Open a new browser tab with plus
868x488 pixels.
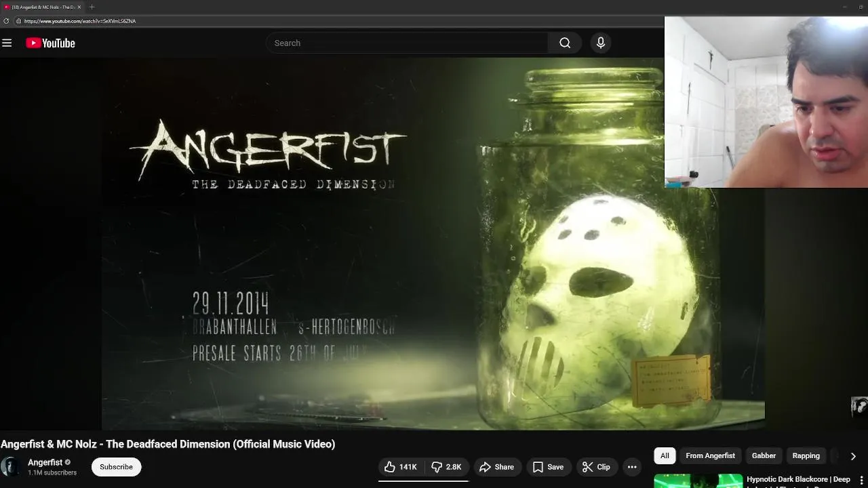[x=92, y=7]
